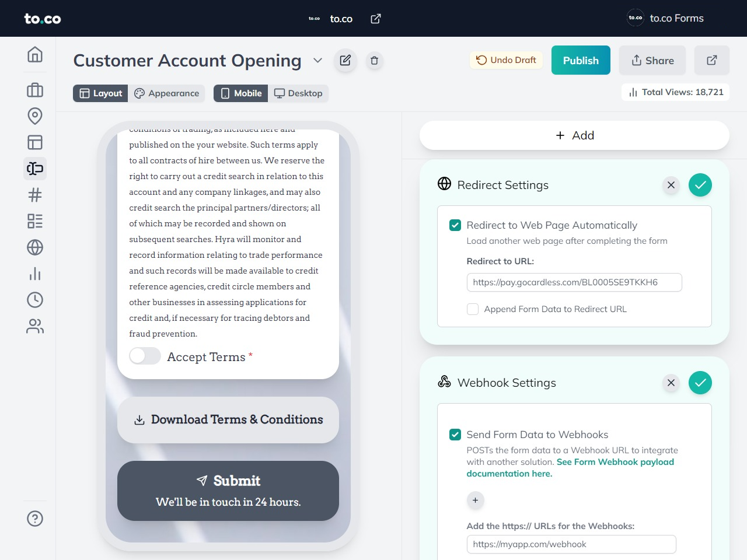Open the globe icon in the sidebar

35,247
